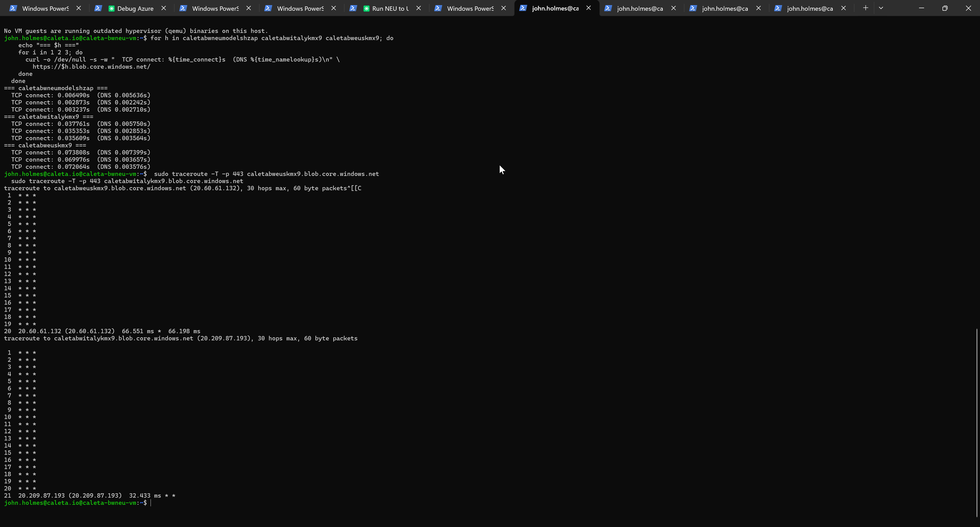Click hop 21 line showing 20.209.87.193
The height and width of the screenshot is (527, 980).
point(90,495)
